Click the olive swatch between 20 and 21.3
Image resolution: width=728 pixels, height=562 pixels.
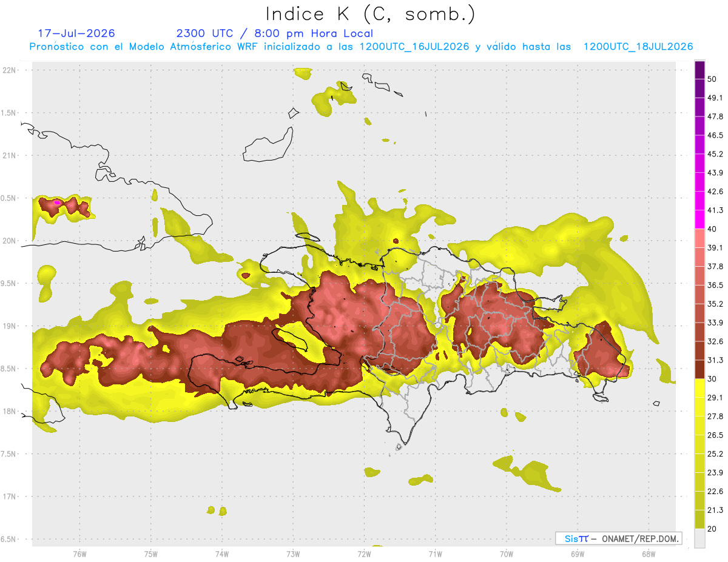[699, 520]
